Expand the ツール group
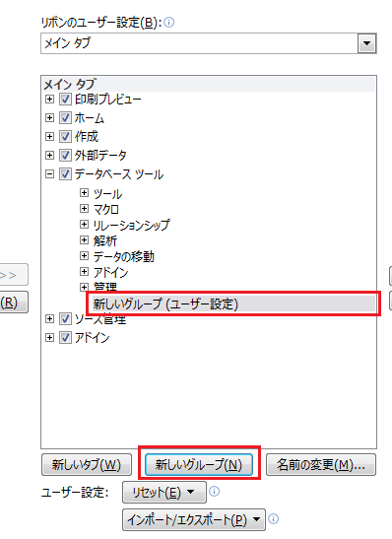This screenshot has width=392, height=539. (x=84, y=192)
